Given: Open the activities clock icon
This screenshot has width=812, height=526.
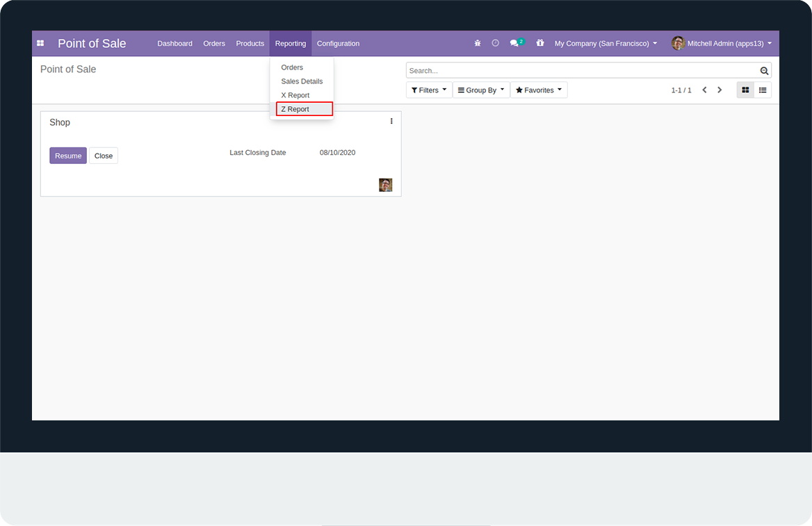Looking at the screenshot, I should tap(495, 44).
